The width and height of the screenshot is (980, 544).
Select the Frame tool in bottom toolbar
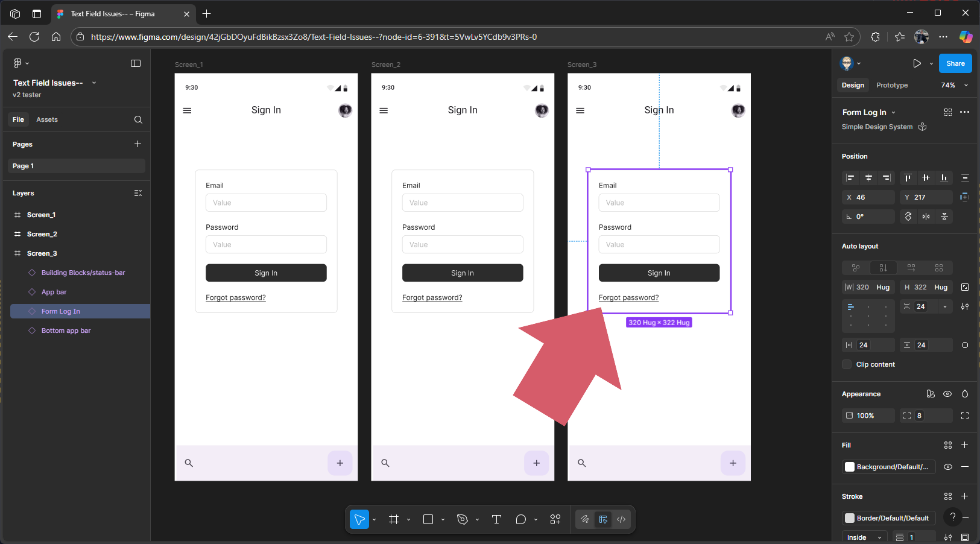tap(394, 519)
